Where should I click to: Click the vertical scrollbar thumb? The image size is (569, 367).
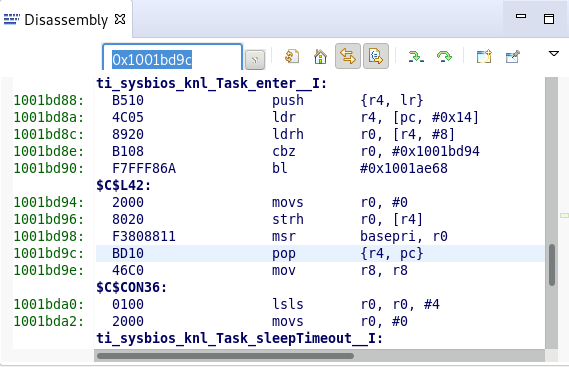552,265
